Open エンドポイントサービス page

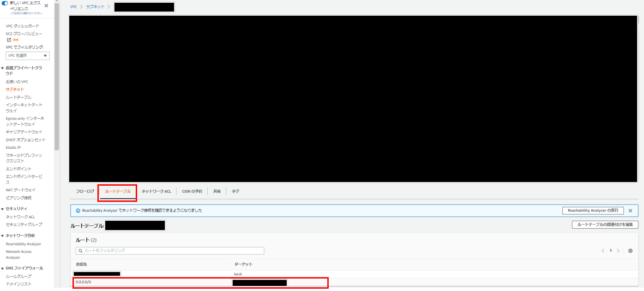(24, 179)
